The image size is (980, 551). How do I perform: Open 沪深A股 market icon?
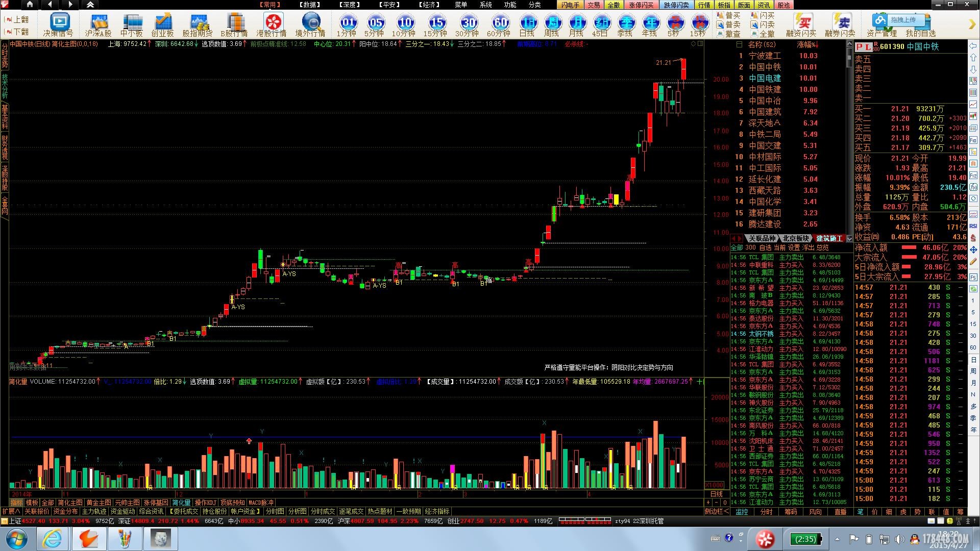coord(98,25)
